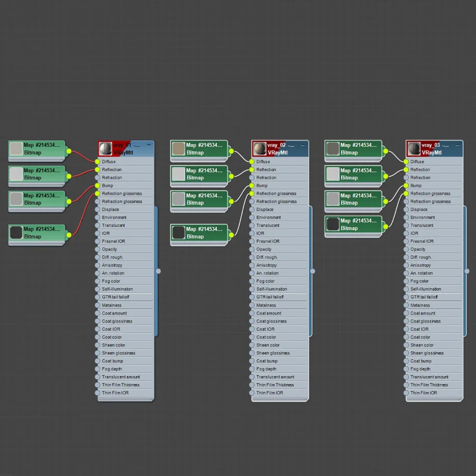
Task: Click the vray_01 material sphere preview icon
Action: 105,149
